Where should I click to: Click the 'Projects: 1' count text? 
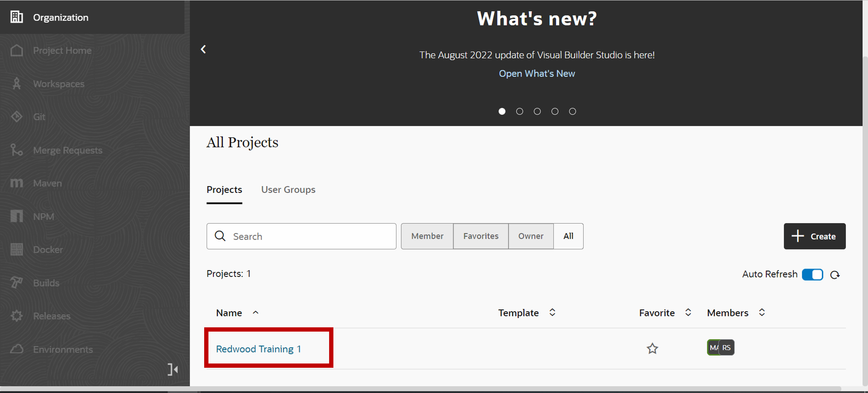click(x=228, y=274)
